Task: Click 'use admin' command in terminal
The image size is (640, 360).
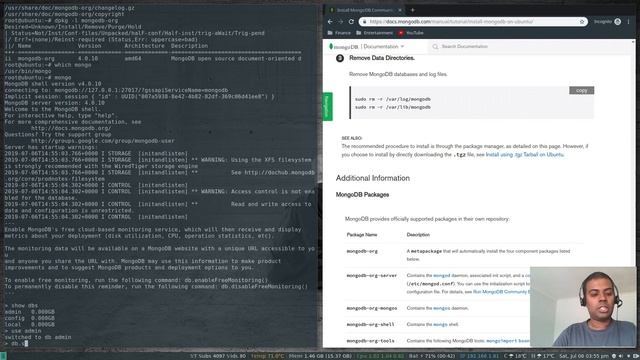Action: pos(26,331)
